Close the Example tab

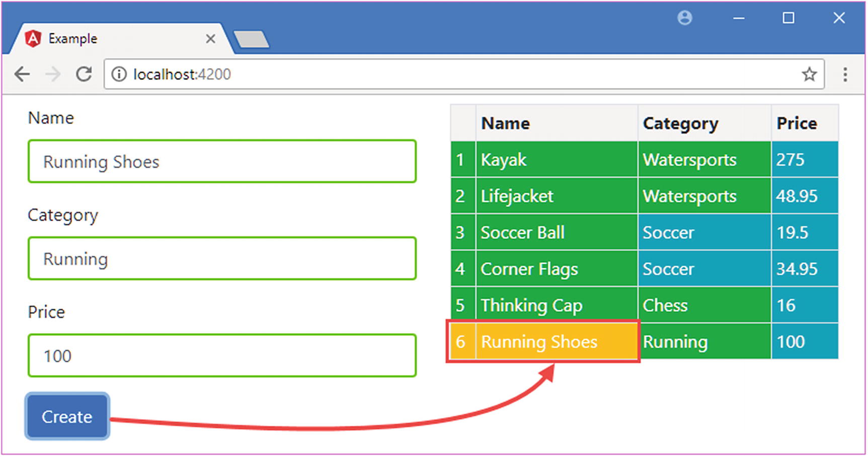[x=211, y=39]
